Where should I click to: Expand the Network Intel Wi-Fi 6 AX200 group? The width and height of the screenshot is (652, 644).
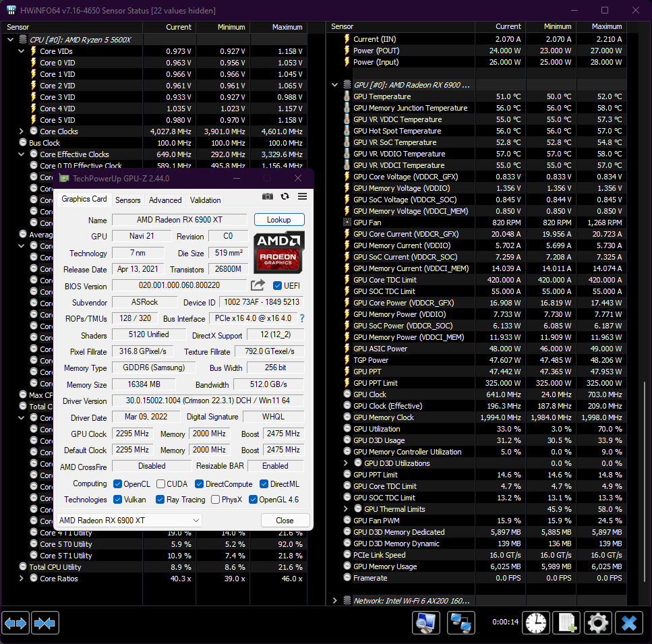334,600
